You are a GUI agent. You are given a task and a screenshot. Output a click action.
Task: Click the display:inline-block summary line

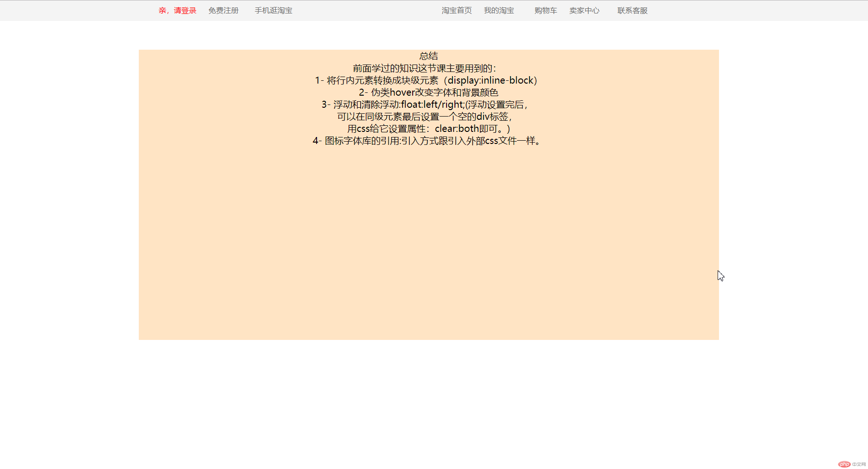point(427,80)
